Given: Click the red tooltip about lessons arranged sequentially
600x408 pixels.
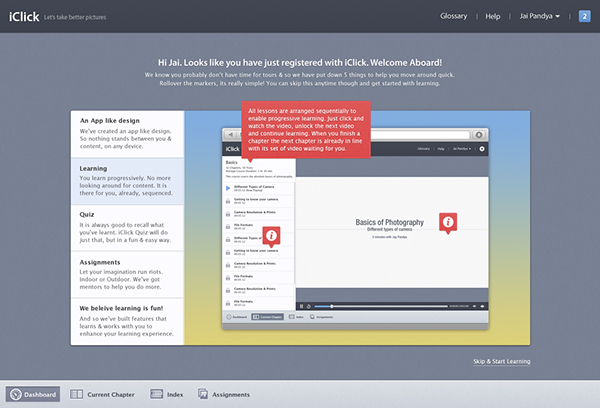Looking at the screenshot, I should 306,129.
